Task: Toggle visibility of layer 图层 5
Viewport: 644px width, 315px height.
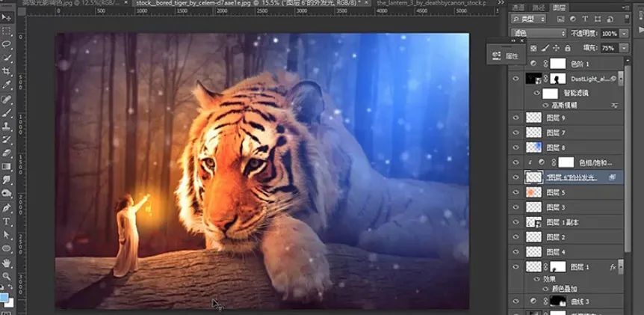Action: [x=516, y=192]
